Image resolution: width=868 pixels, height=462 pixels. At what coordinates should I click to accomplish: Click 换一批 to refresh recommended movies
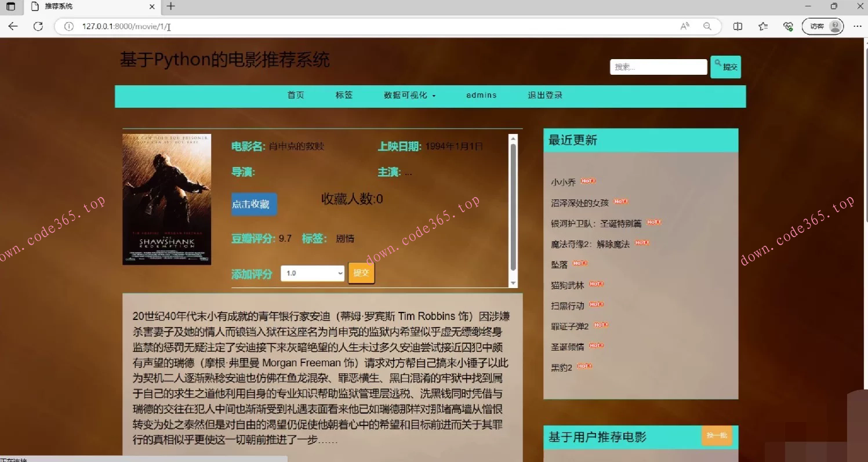click(717, 435)
